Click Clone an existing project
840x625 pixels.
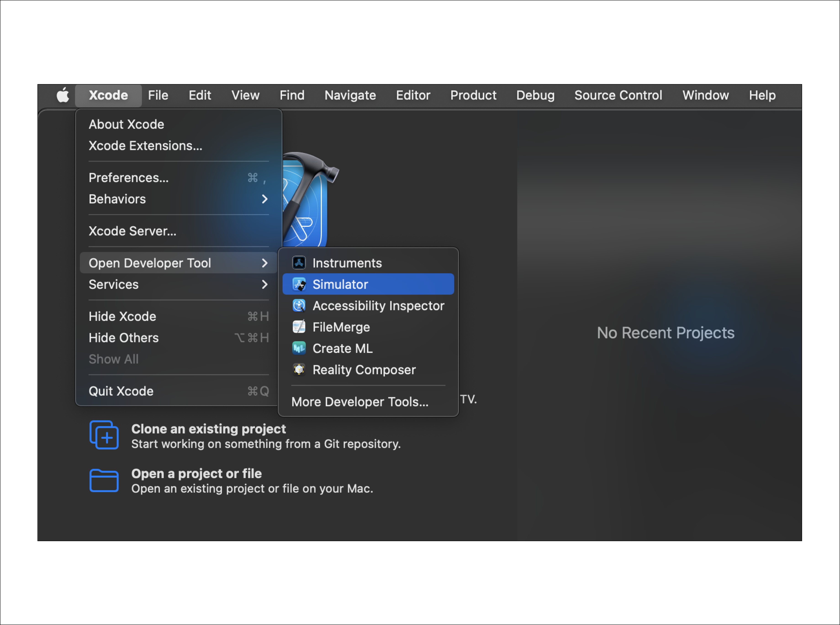click(208, 429)
